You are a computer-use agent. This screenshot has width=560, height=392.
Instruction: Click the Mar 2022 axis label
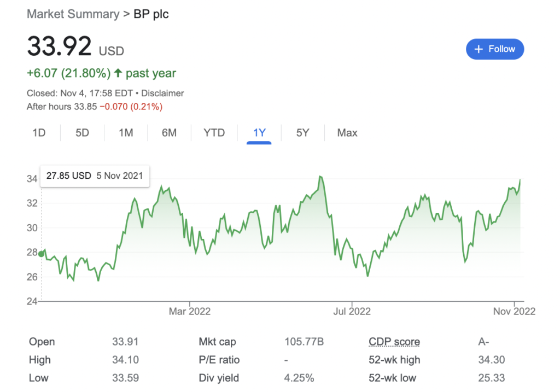click(190, 311)
